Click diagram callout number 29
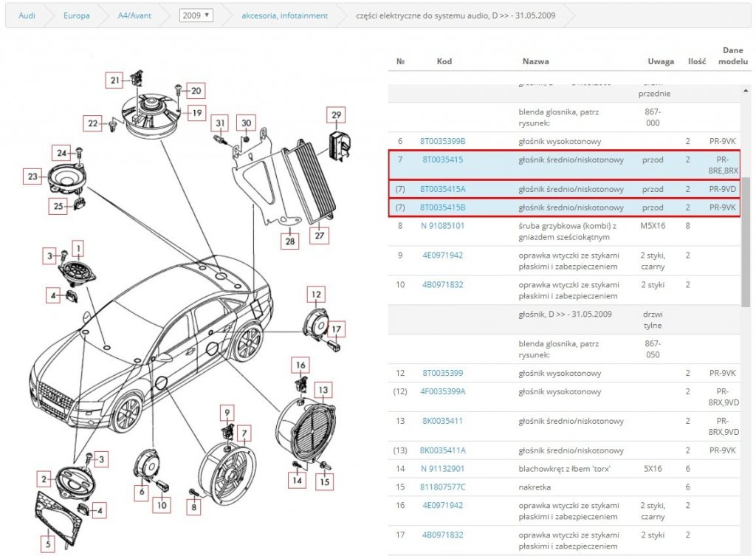Screen dimensions: 756x556 [336, 114]
